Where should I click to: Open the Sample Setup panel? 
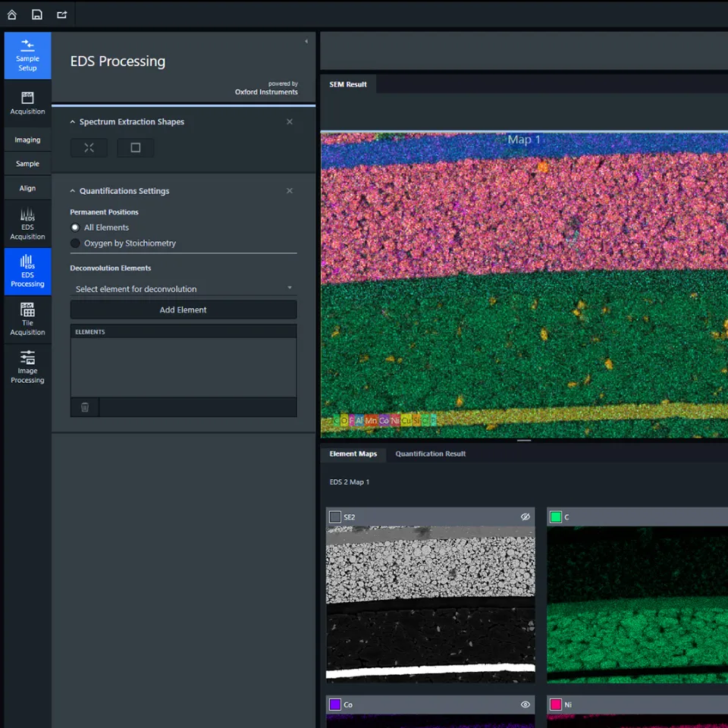point(28,55)
